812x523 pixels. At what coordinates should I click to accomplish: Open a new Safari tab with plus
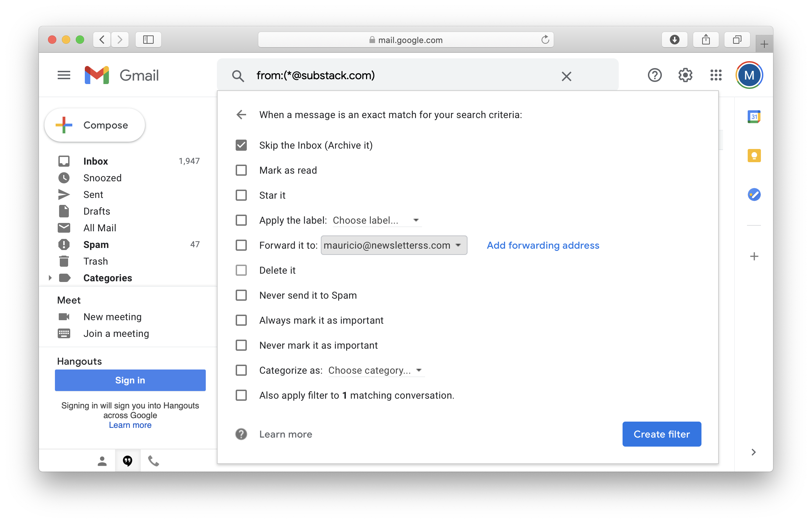[764, 44]
